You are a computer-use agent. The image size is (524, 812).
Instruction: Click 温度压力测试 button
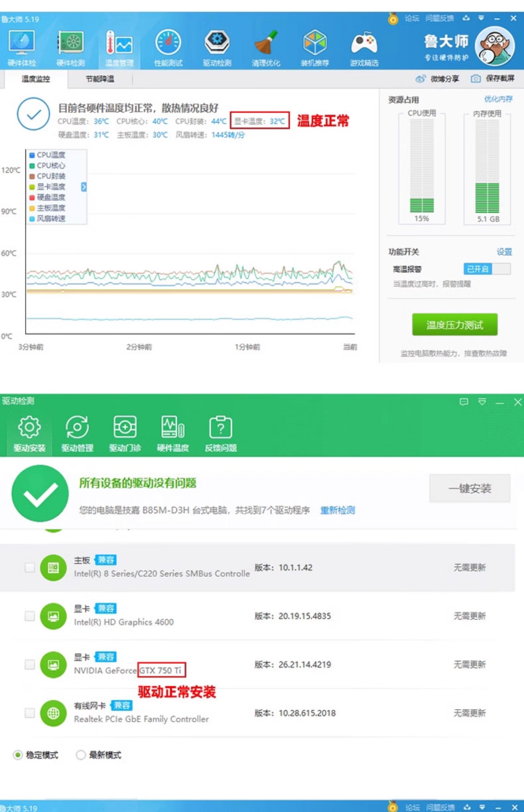454,325
